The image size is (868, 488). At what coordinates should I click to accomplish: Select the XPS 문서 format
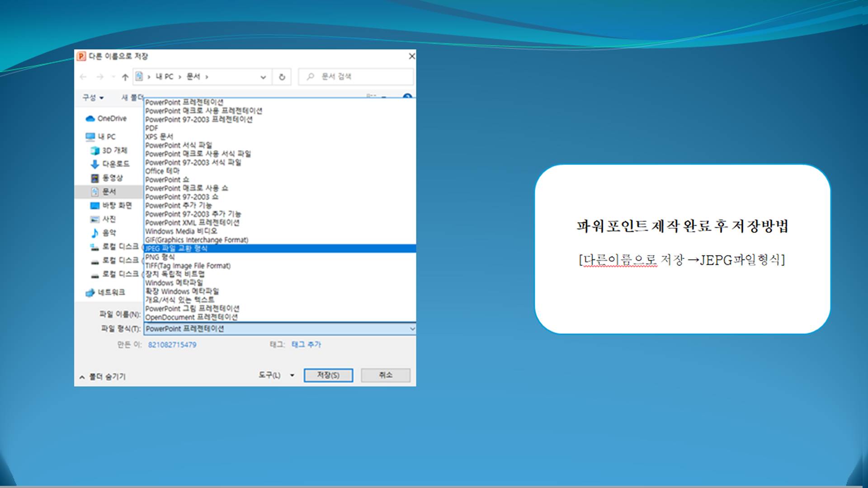pos(280,137)
